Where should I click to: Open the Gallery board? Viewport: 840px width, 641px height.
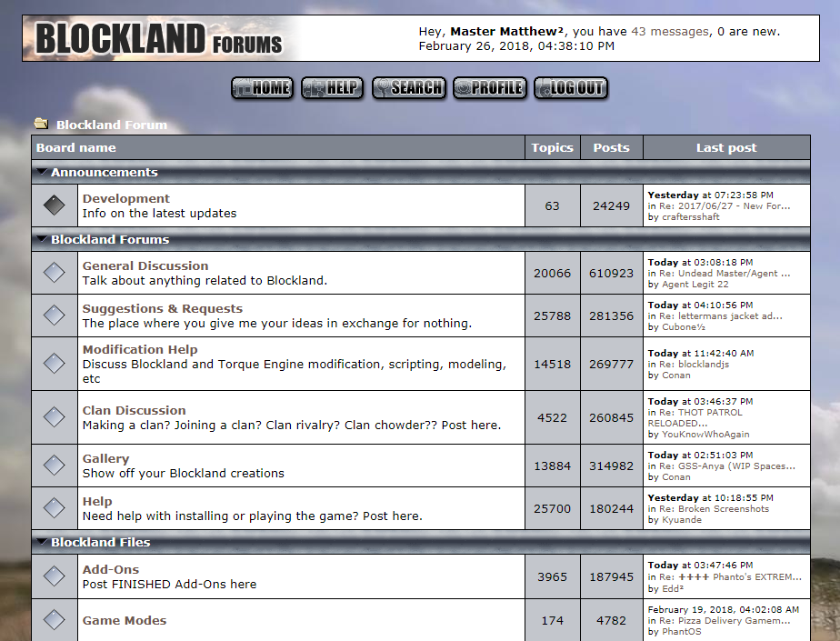pos(105,459)
